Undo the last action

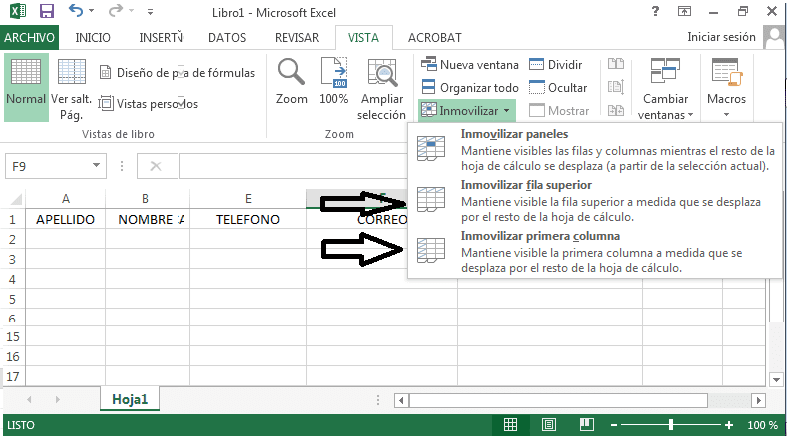[x=75, y=10]
